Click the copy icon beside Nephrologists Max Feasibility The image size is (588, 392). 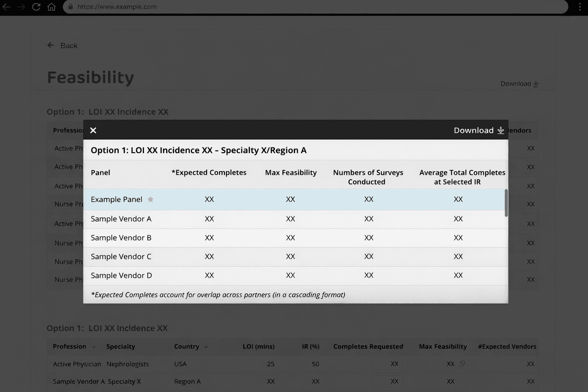pyautogui.click(x=462, y=364)
